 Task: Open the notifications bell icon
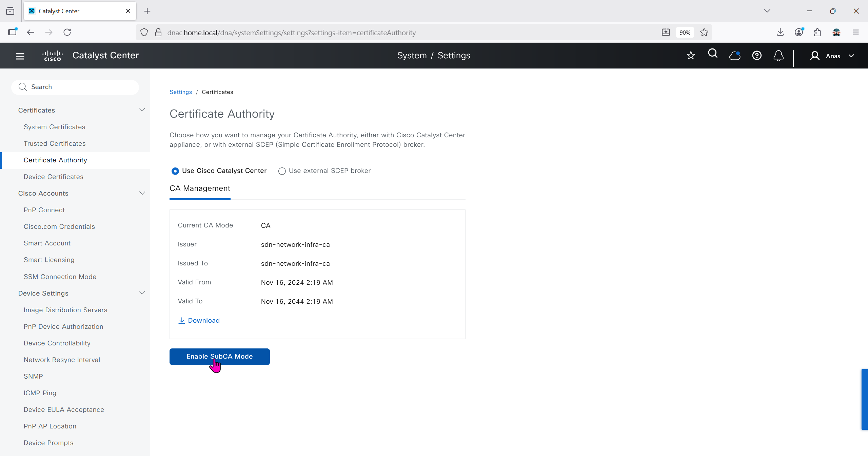(x=778, y=56)
